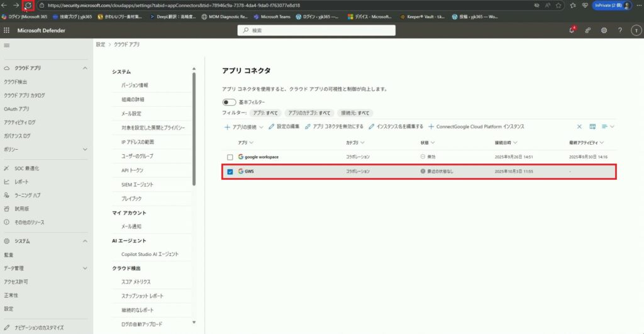Click the settings list vertical scrollbar

pyautogui.click(x=194, y=126)
